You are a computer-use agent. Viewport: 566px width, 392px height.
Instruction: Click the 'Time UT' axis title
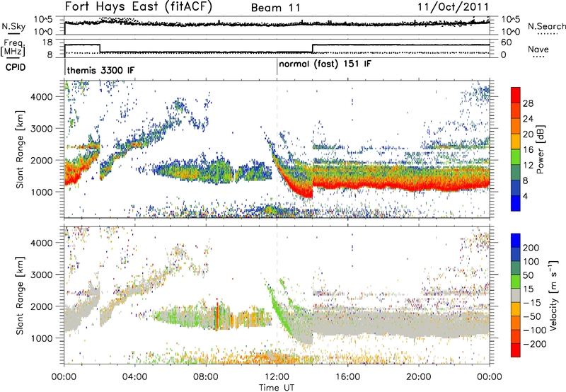[x=277, y=388]
